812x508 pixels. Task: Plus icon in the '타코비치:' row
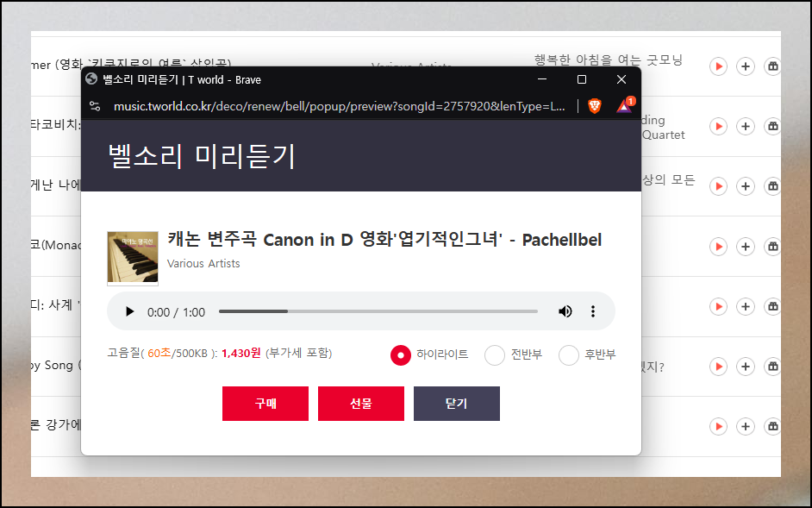coord(746,127)
